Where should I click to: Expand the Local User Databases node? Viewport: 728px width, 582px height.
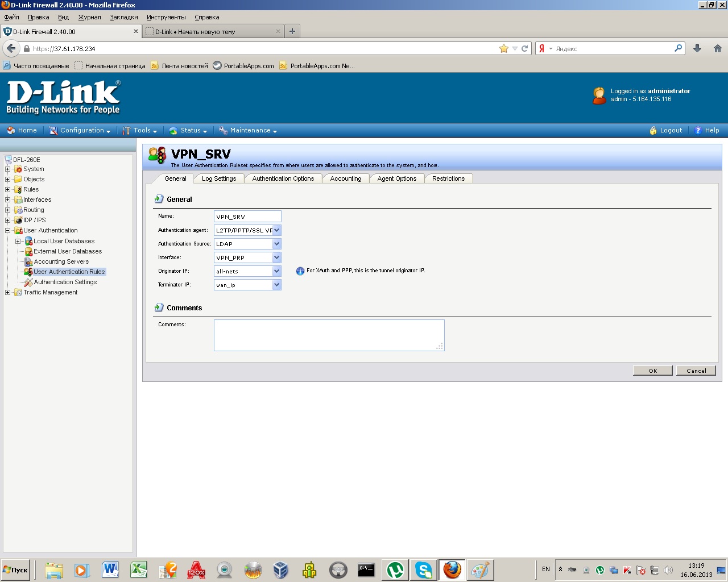(18, 242)
